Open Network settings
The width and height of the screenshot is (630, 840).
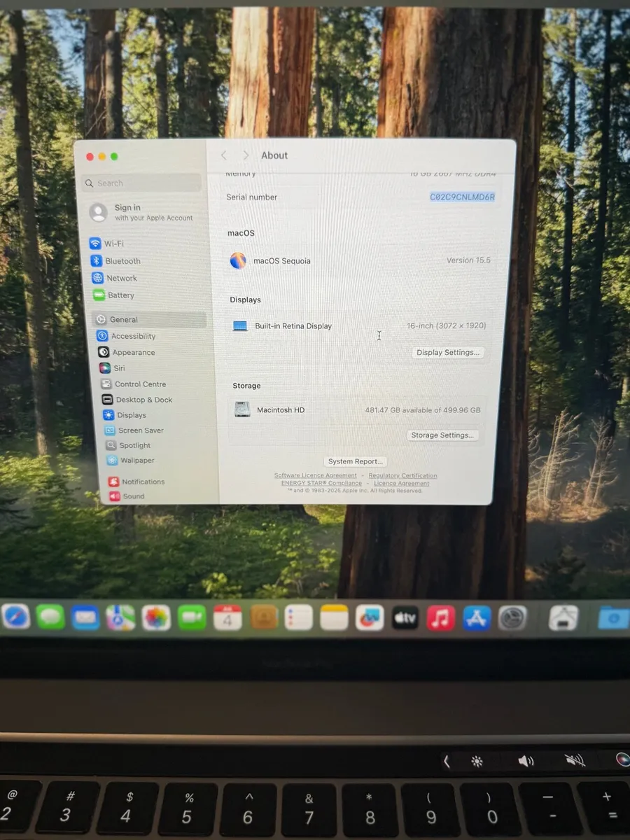tap(120, 277)
